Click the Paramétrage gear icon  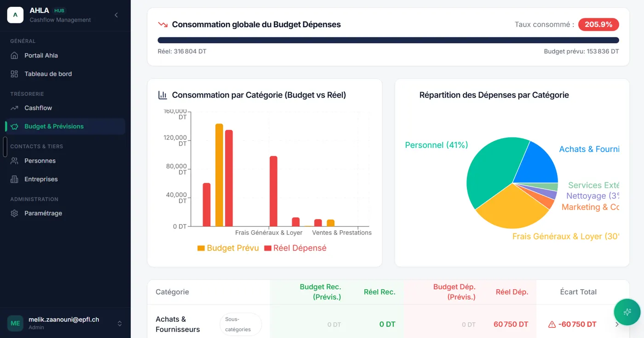[15, 213]
